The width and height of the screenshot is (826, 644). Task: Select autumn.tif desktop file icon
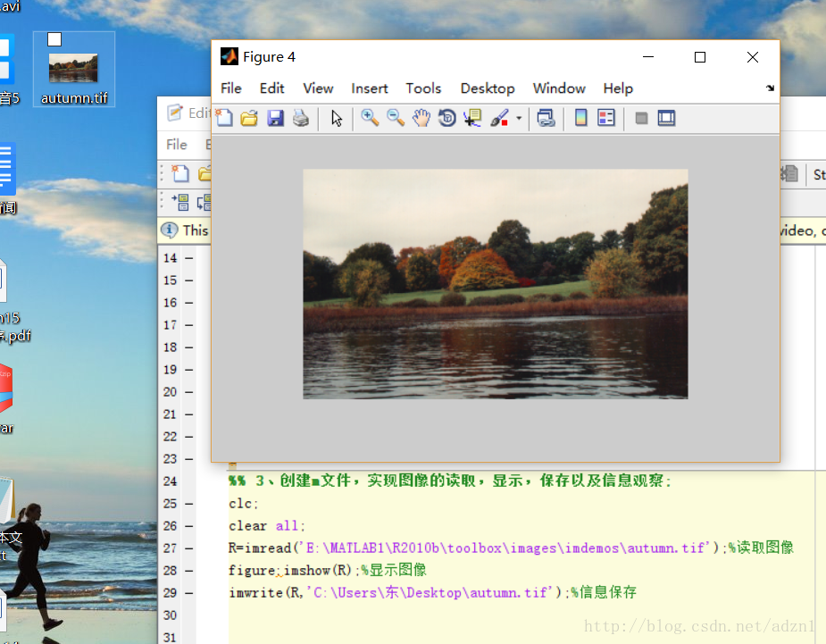(73, 69)
